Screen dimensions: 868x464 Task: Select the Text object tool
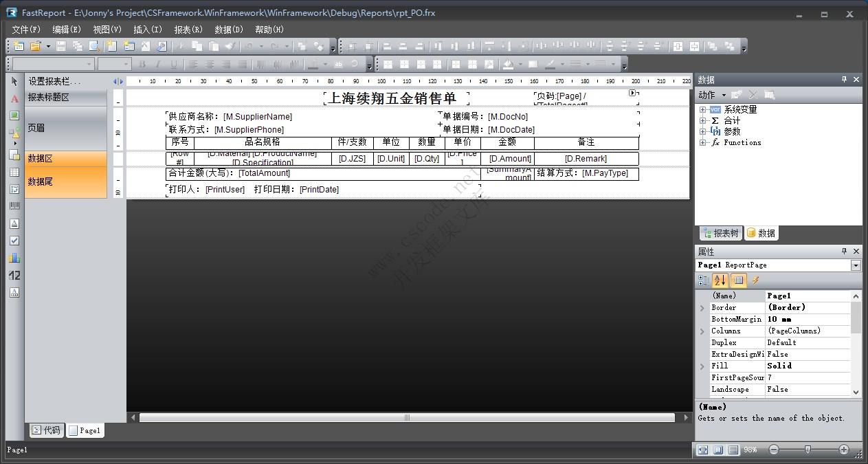pyautogui.click(x=14, y=99)
